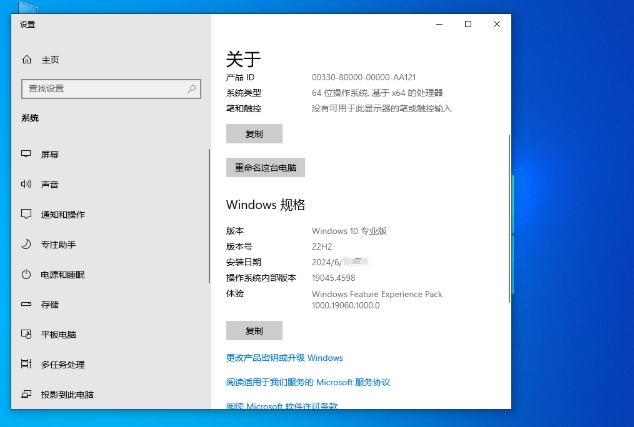Open 更改产品密钥或升级 Windows link

tap(284, 358)
